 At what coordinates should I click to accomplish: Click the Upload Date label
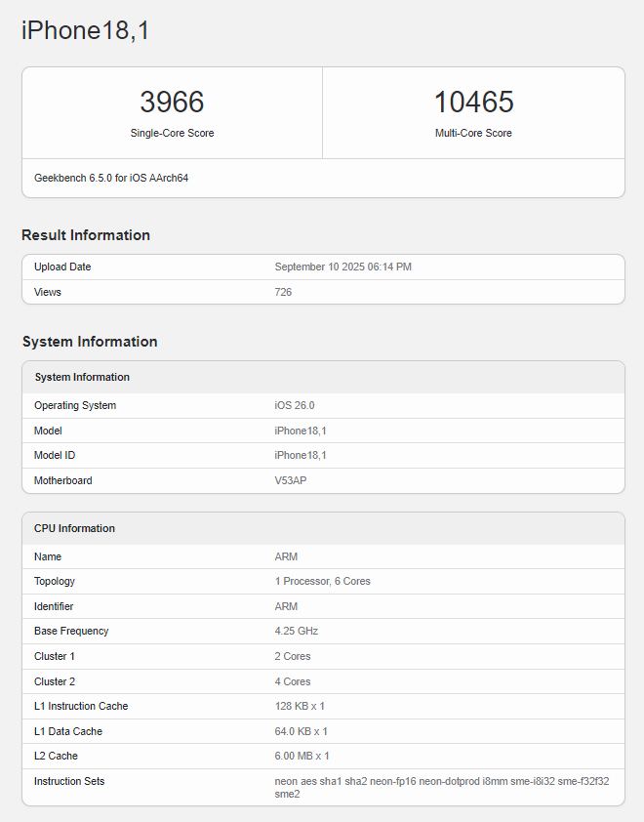click(62, 267)
